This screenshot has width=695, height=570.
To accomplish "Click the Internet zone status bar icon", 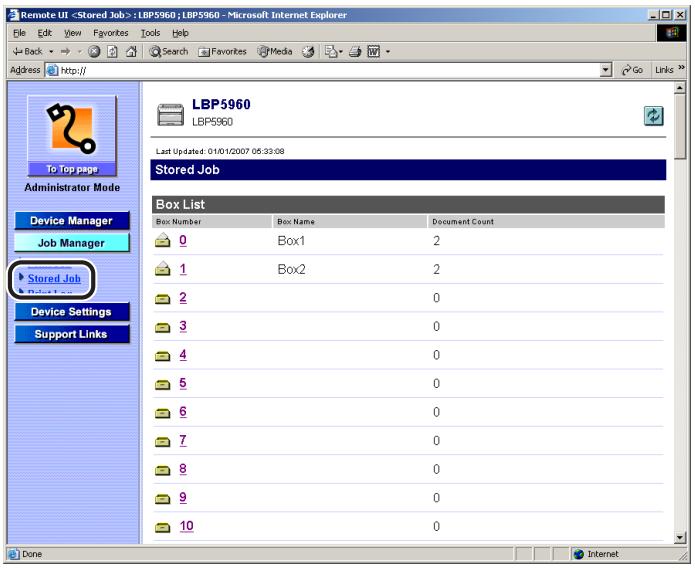I will coord(578,554).
